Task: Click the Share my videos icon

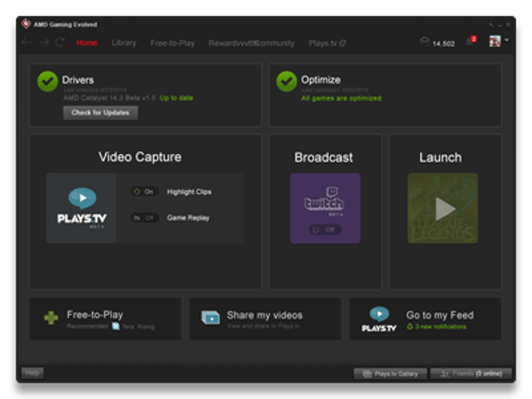Action: [210, 318]
